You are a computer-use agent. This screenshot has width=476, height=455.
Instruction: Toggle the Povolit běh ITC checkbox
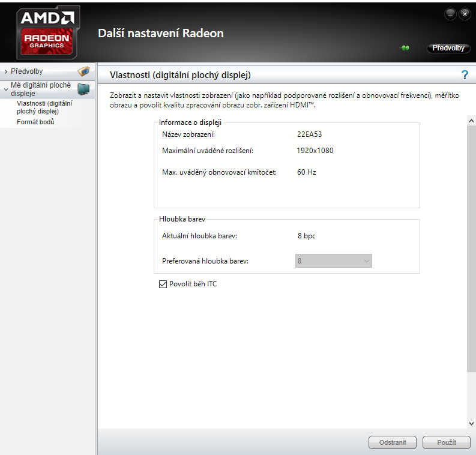(x=163, y=284)
